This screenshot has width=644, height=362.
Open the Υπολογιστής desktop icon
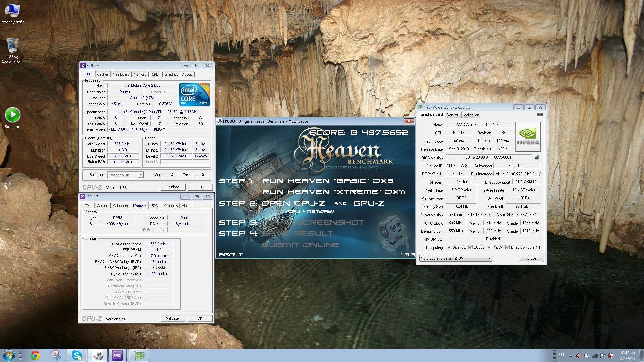click(x=12, y=14)
